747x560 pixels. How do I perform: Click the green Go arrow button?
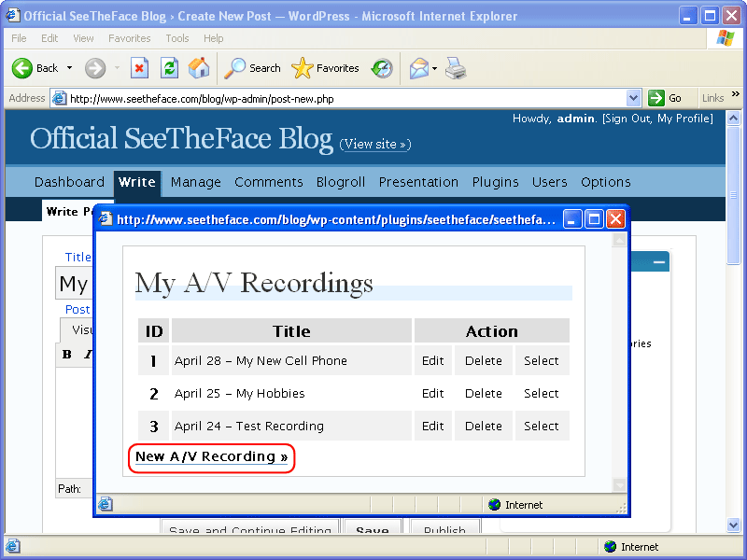[x=656, y=98]
